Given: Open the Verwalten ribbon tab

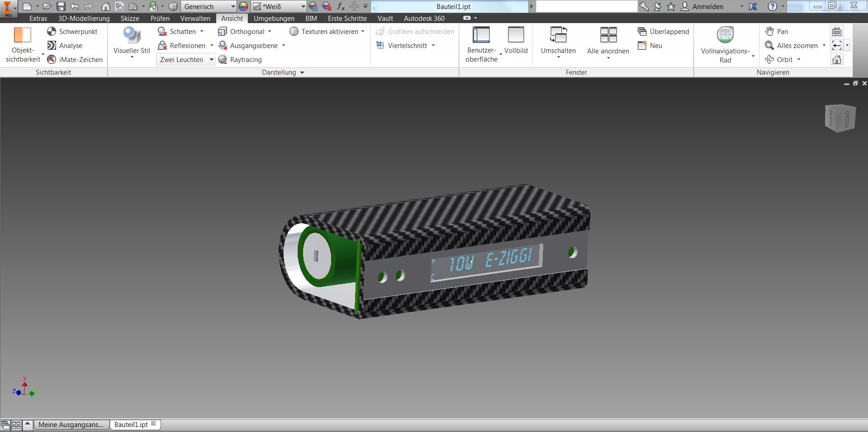Looking at the screenshot, I should click(195, 18).
